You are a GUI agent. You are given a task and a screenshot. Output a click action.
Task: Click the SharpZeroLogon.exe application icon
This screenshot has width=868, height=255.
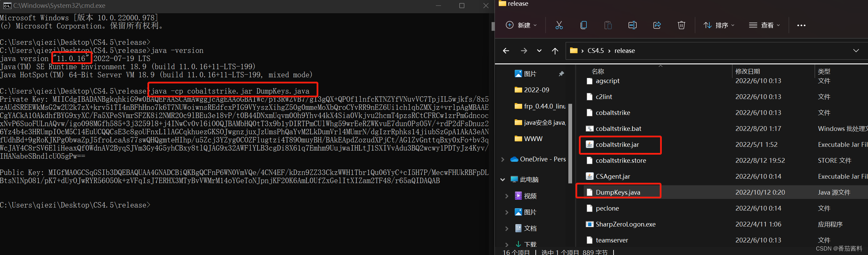[589, 224]
